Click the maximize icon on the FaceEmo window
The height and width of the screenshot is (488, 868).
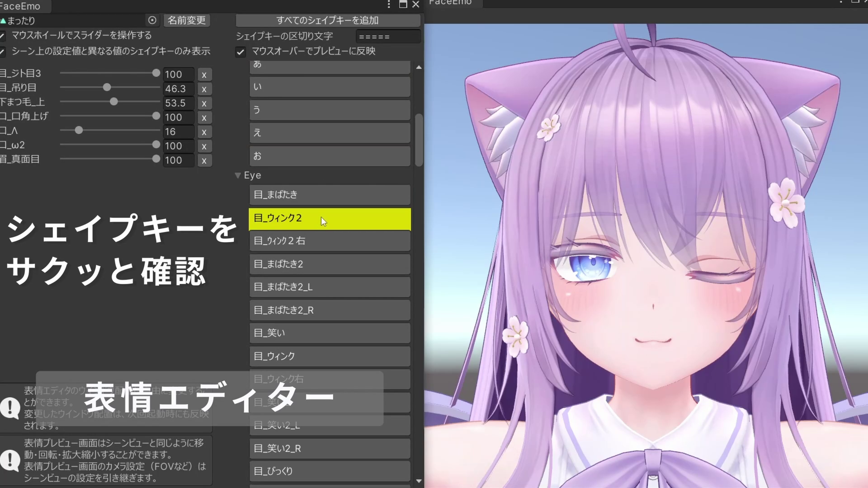click(x=402, y=5)
